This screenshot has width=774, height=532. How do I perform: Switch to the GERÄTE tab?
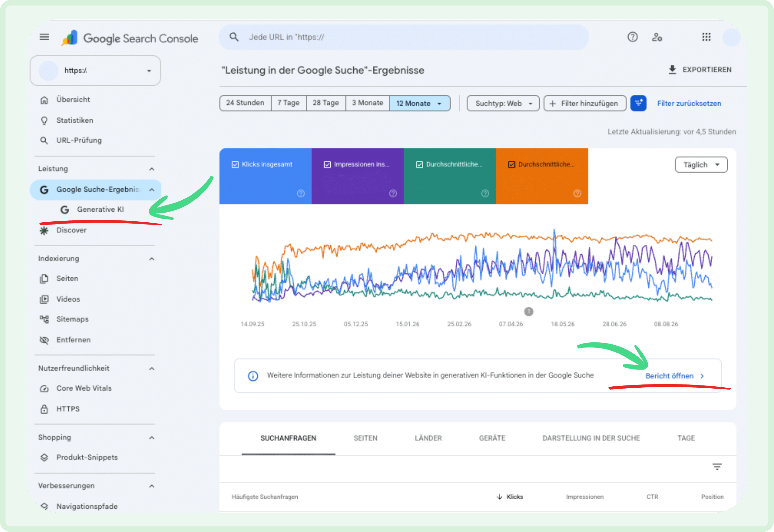point(493,438)
